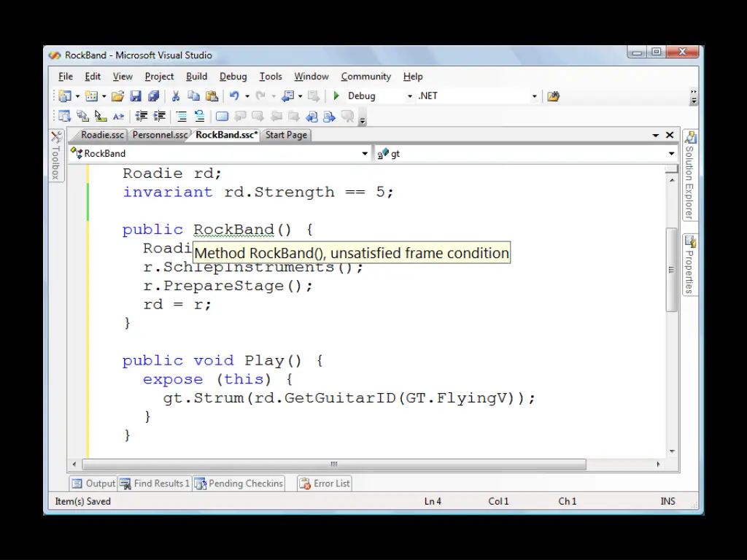This screenshot has width=747, height=560.
Task: Click the Increase Indent icon
Action: 159,116
